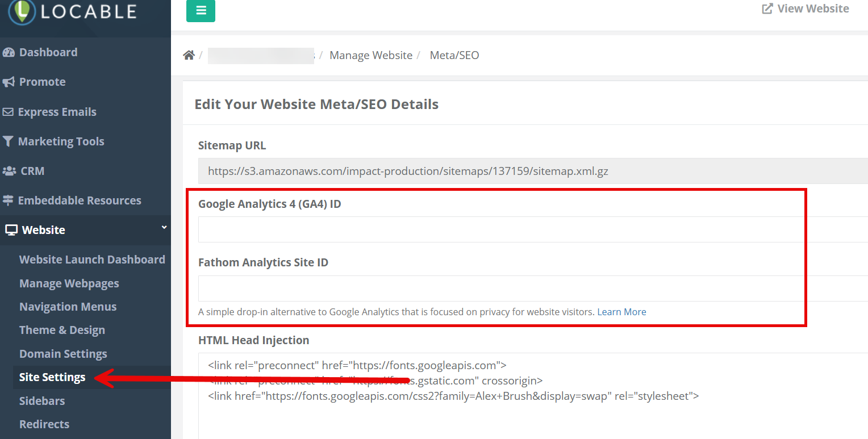Click the CRM people icon
The width and height of the screenshot is (868, 439).
[x=9, y=171]
